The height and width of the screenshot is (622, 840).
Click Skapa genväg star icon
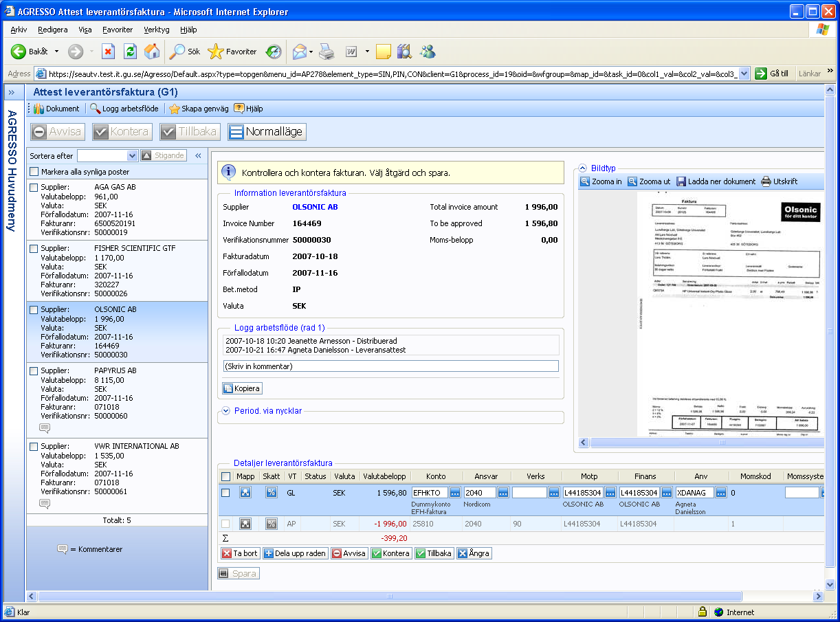coord(199,109)
